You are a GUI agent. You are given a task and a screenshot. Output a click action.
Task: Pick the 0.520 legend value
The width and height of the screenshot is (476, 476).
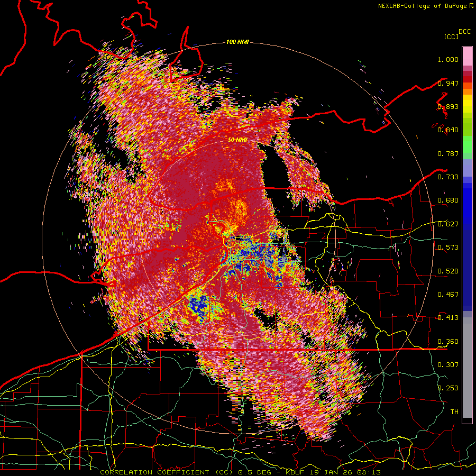[x=448, y=271]
